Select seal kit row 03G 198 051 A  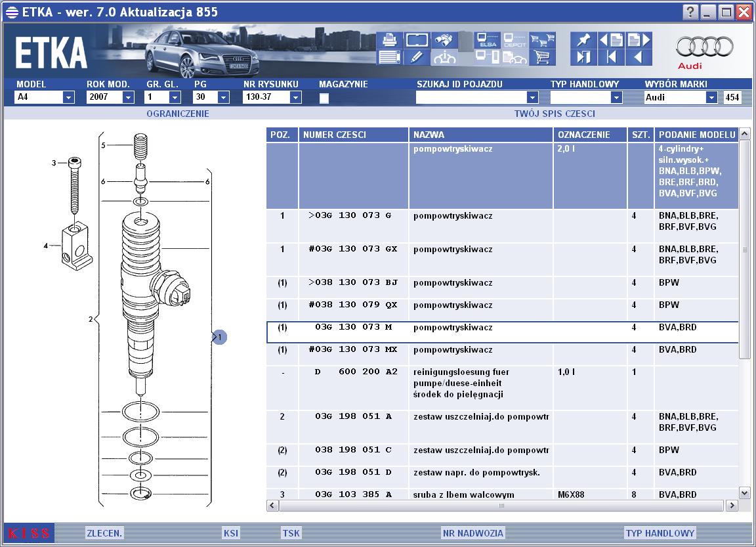tap(503, 427)
